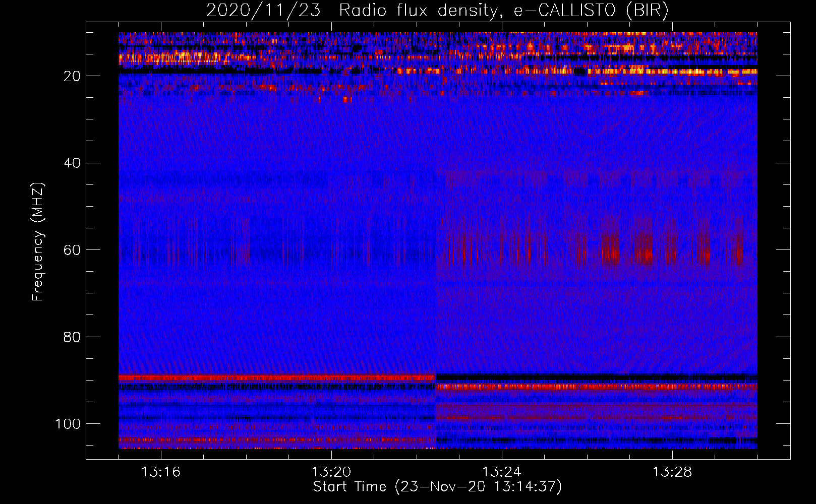Image resolution: width=816 pixels, height=504 pixels.
Task: Click the 40 MHz frequency tick label
Action: 72,163
